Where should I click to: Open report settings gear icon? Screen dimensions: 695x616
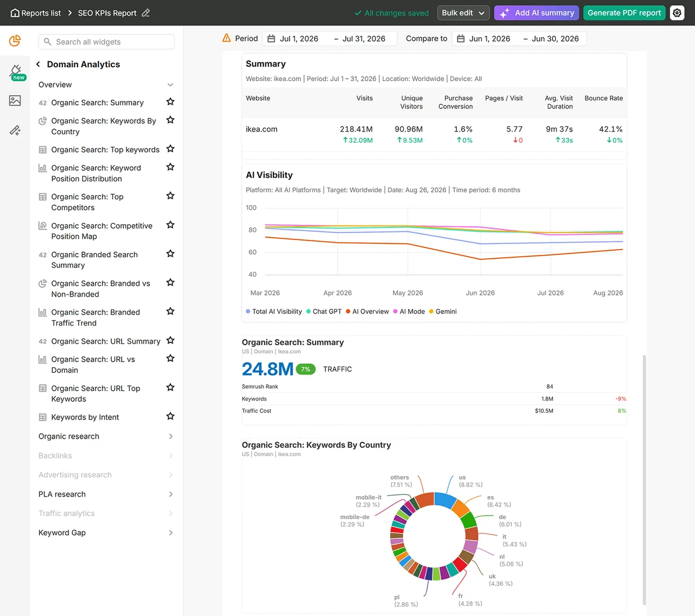tap(677, 13)
